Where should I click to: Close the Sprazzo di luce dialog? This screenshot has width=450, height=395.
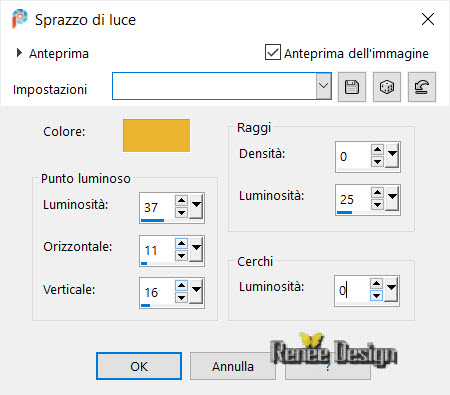[428, 19]
